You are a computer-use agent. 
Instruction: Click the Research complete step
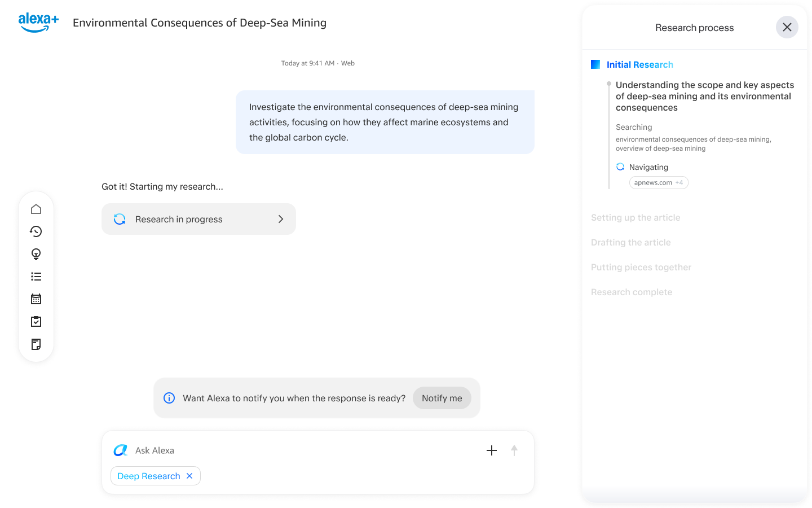pos(632,292)
